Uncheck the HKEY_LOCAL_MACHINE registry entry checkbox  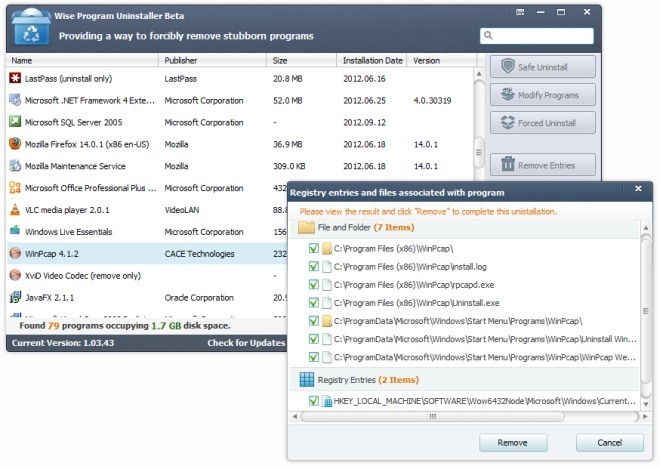pos(314,401)
